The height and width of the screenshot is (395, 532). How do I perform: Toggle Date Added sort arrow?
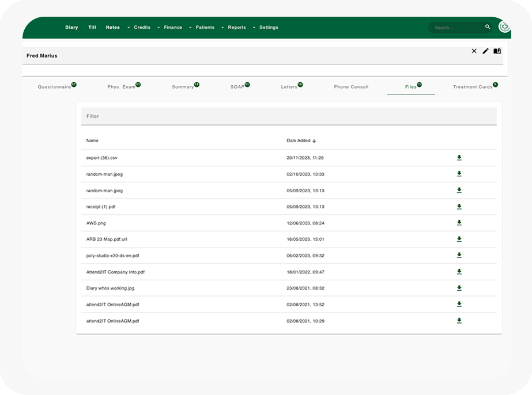tap(314, 140)
